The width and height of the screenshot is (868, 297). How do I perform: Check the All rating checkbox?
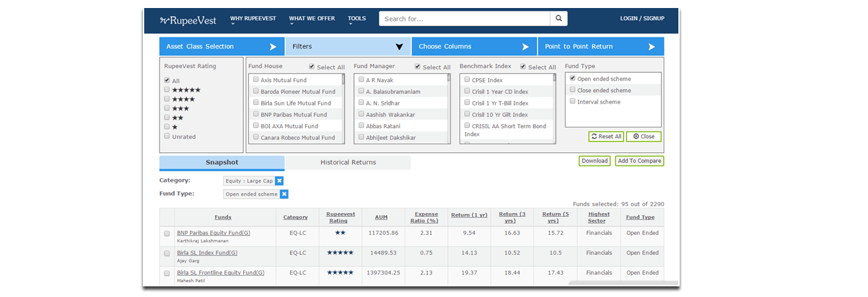click(167, 80)
